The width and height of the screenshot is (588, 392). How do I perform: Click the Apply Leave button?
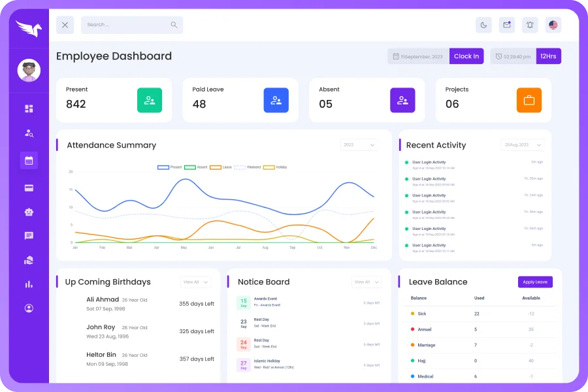(x=535, y=282)
